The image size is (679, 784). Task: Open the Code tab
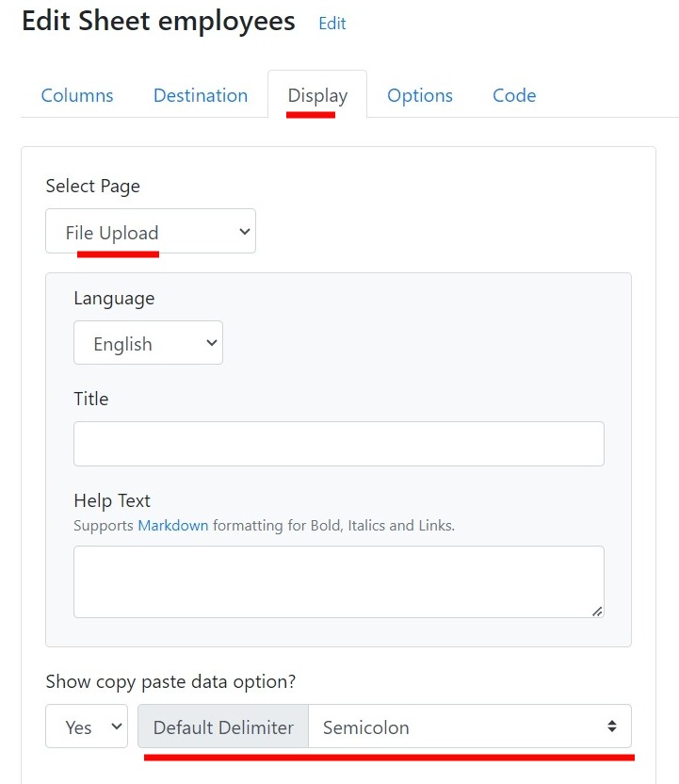(x=514, y=95)
